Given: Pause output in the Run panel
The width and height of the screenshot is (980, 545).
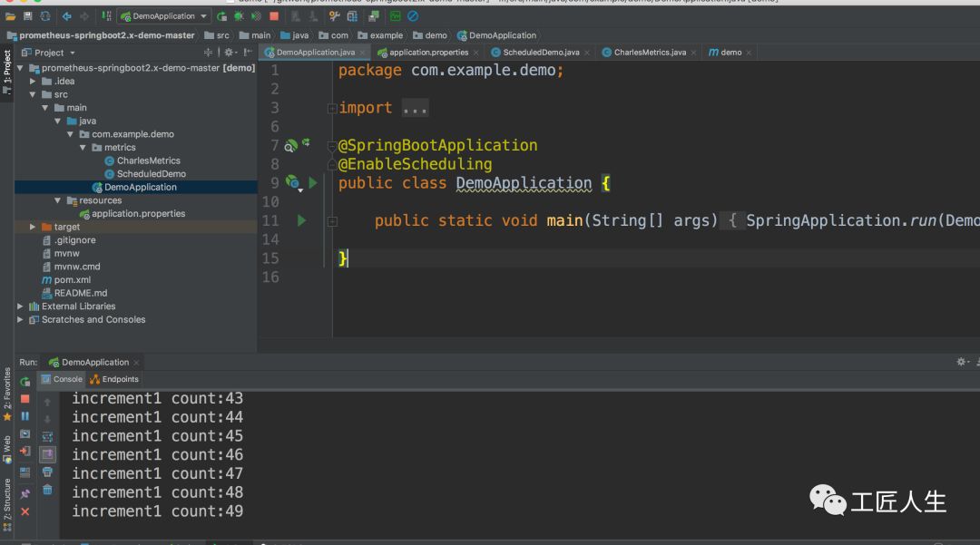Looking at the screenshot, I should [25, 416].
